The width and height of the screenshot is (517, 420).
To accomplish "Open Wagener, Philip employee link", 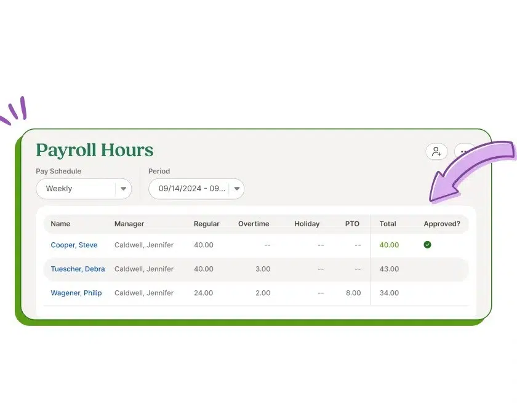I will [76, 293].
